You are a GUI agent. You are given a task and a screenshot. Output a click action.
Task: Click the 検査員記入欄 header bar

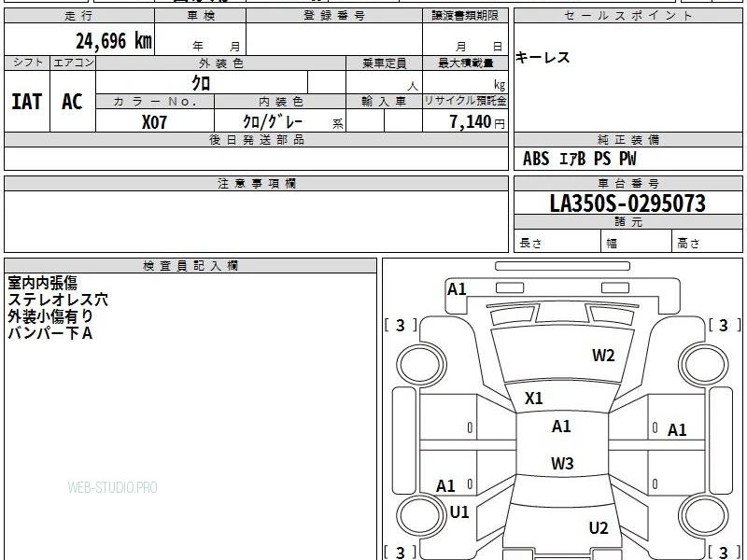tap(190, 266)
